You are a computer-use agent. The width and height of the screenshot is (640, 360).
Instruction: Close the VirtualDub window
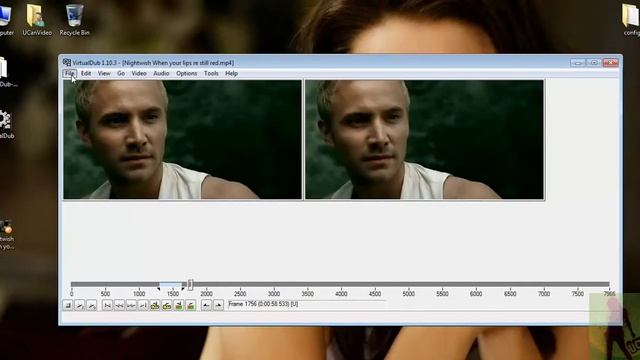click(x=611, y=62)
